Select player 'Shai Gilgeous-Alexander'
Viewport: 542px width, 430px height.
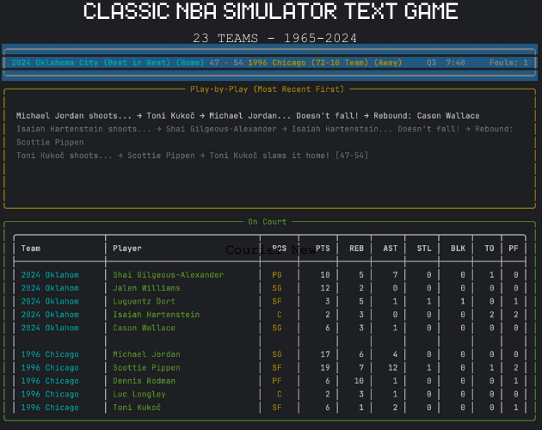pos(168,275)
